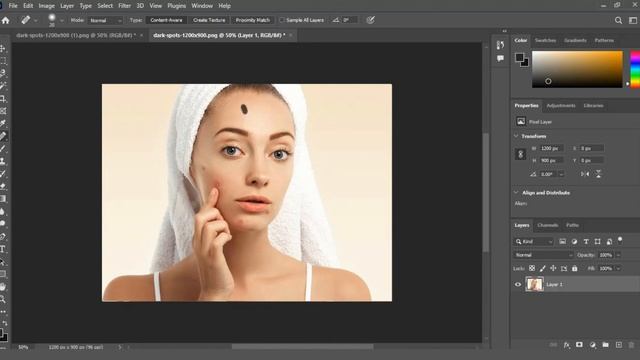Hide Layer 1 using eye icon

point(518,284)
